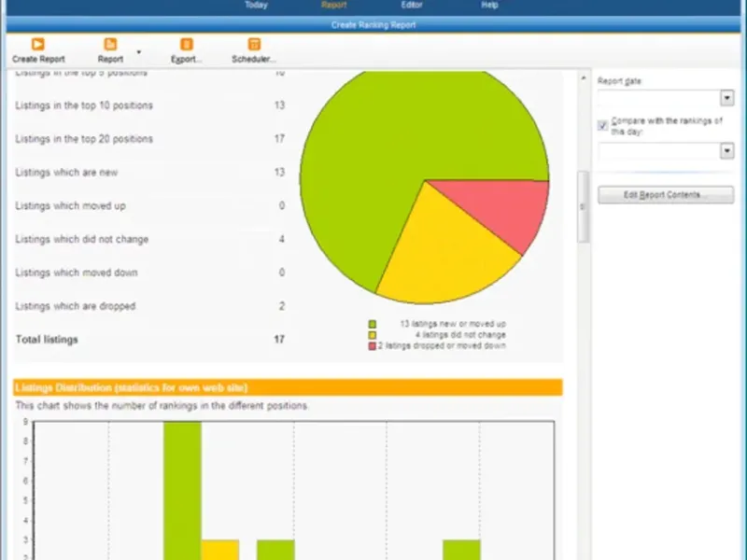This screenshot has height=560, width=747.
Task: Click the '13 listings new or moved up' legend text
Action: click(453, 324)
